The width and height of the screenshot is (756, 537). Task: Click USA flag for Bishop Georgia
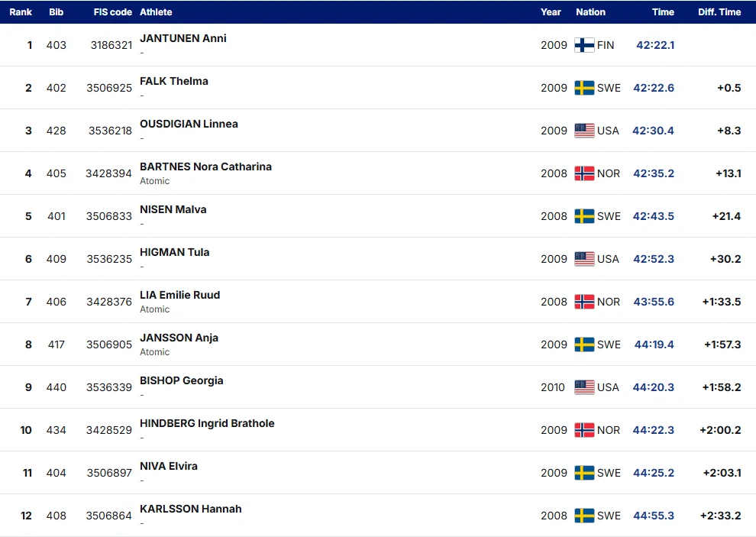[584, 387]
